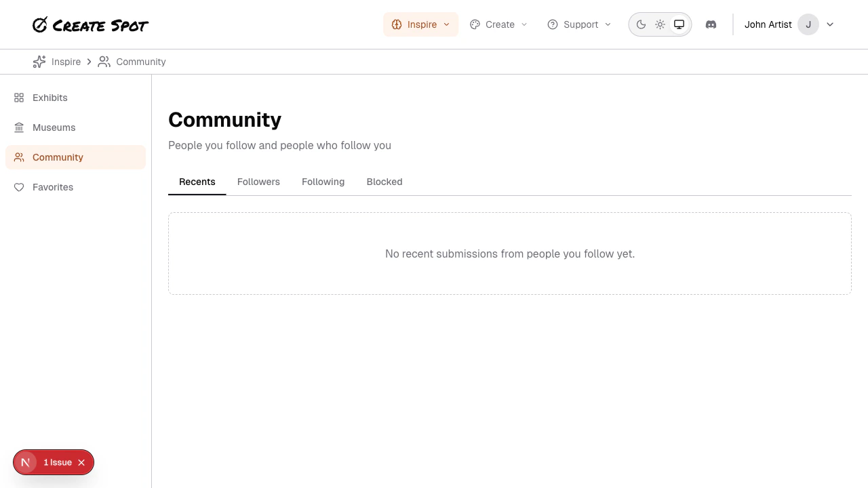The height and width of the screenshot is (488, 868).
Task: Open the Blocked tab
Action: [384, 182]
